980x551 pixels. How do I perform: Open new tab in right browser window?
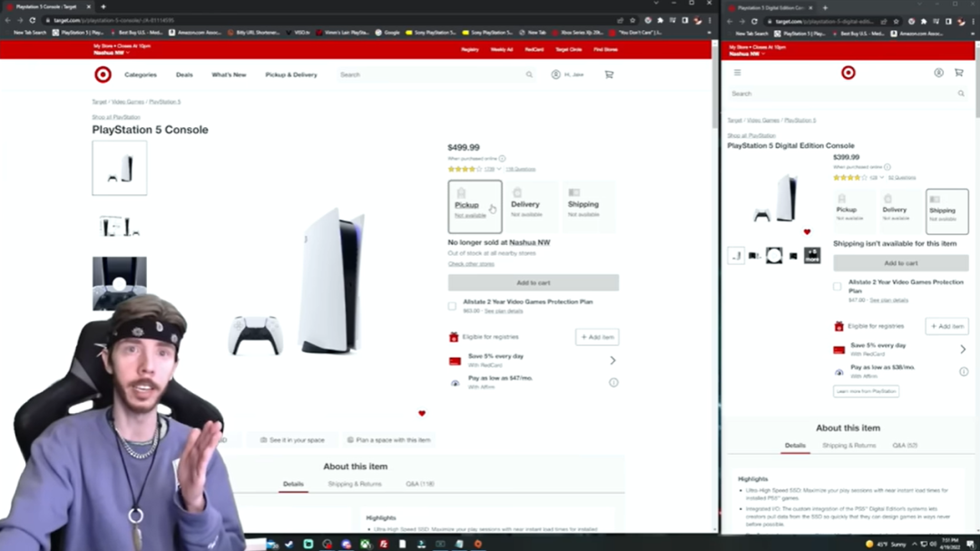coord(825,8)
